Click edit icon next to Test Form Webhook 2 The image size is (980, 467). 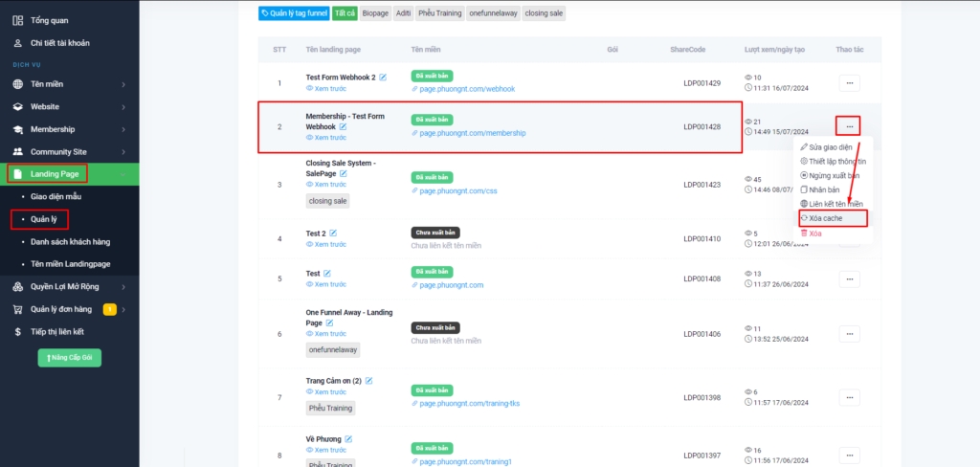tap(384, 77)
